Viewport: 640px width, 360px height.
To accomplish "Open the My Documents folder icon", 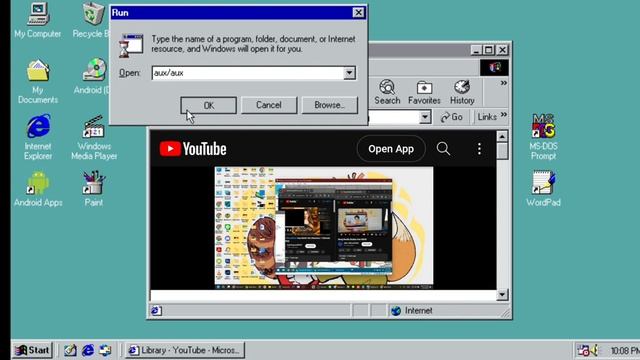I will tap(38, 81).
